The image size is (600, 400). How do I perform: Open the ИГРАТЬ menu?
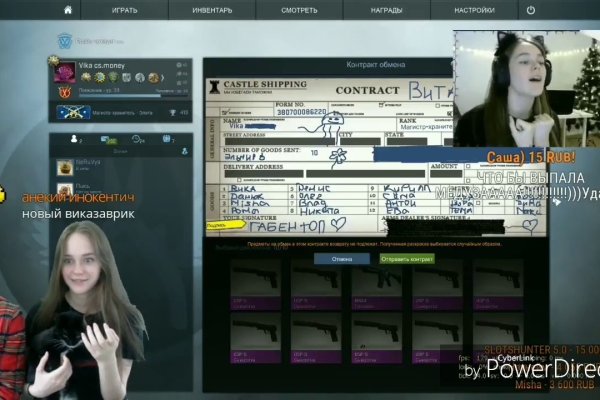tap(125, 9)
